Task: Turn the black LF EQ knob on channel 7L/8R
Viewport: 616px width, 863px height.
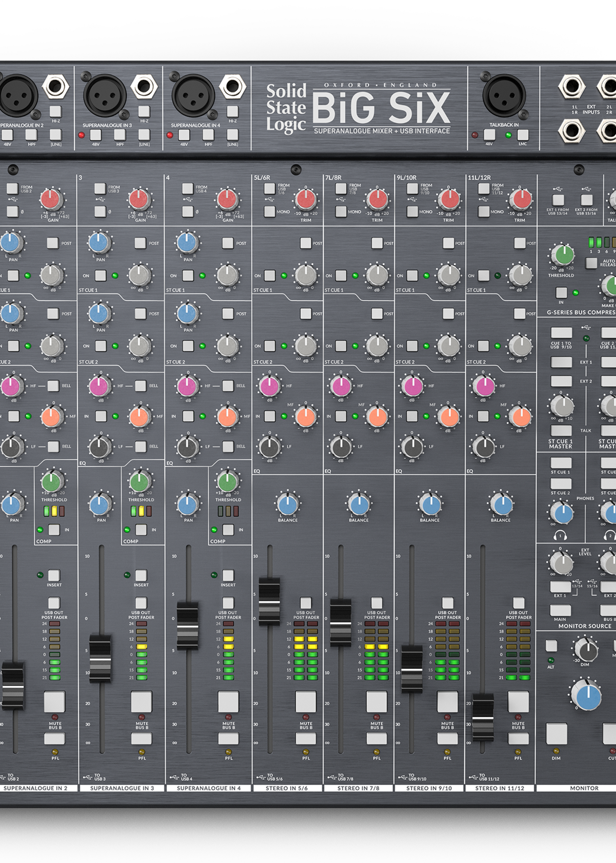Action: pyautogui.click(x=340, y=447)
